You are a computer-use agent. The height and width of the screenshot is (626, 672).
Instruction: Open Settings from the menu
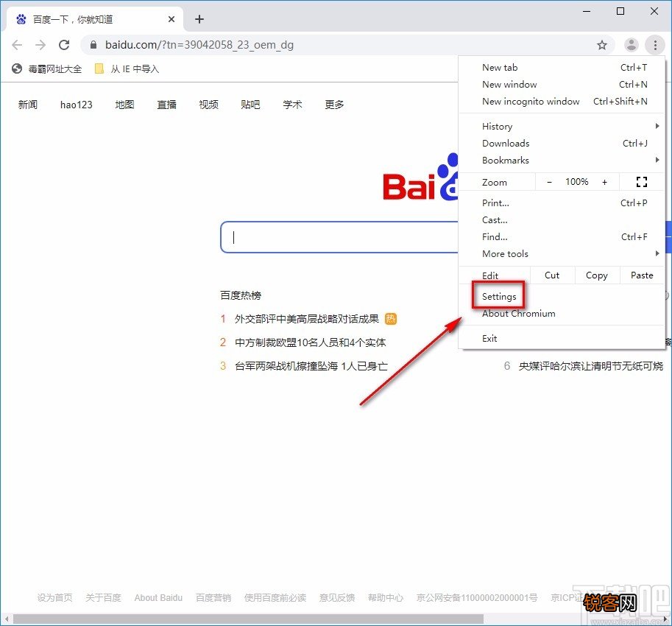(562, 296)
